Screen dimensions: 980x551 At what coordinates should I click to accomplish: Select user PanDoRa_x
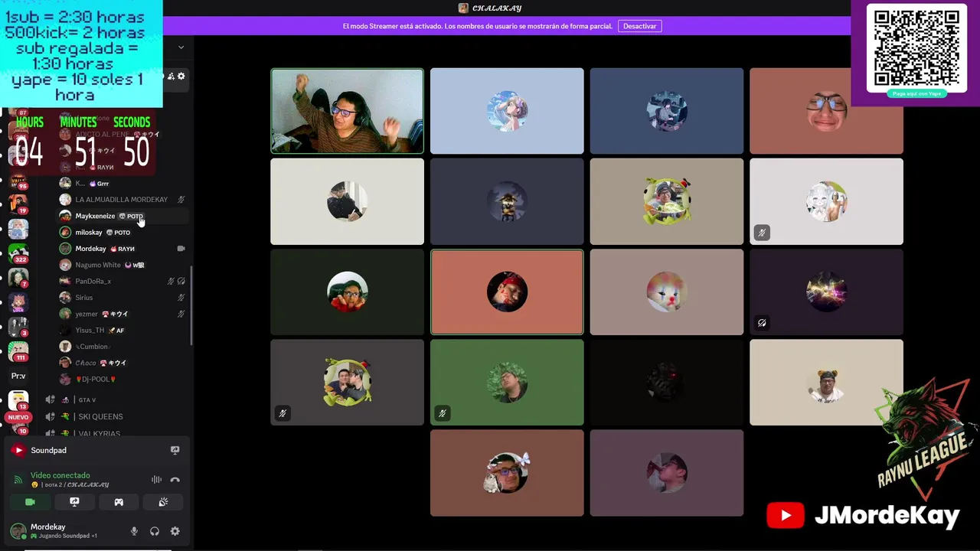(122, 281)
